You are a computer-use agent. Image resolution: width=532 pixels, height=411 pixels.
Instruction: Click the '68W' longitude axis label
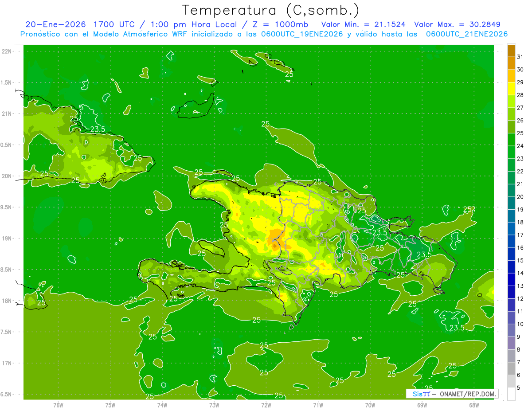coord(474,405)
